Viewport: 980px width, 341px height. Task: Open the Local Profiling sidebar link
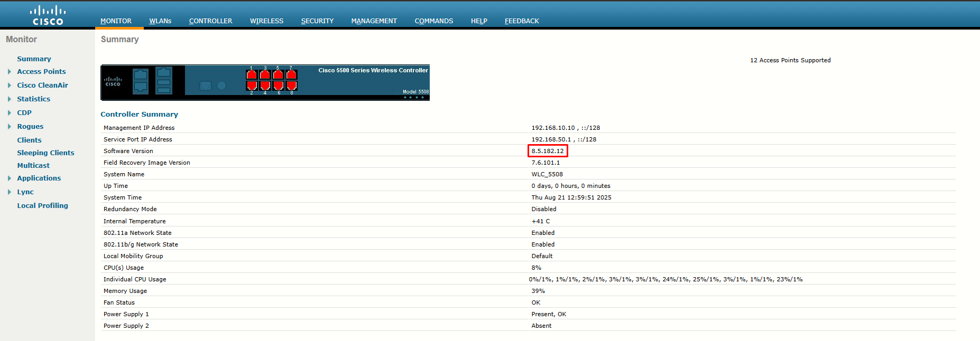[x=42, y=206]
